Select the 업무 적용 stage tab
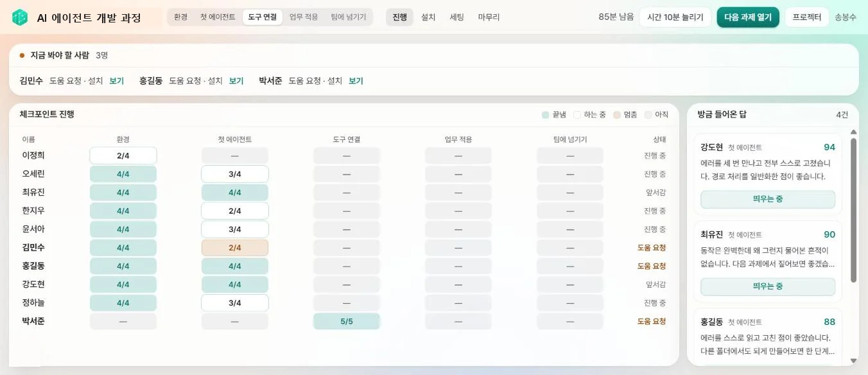The image size is (868, 375). point(304,17)
